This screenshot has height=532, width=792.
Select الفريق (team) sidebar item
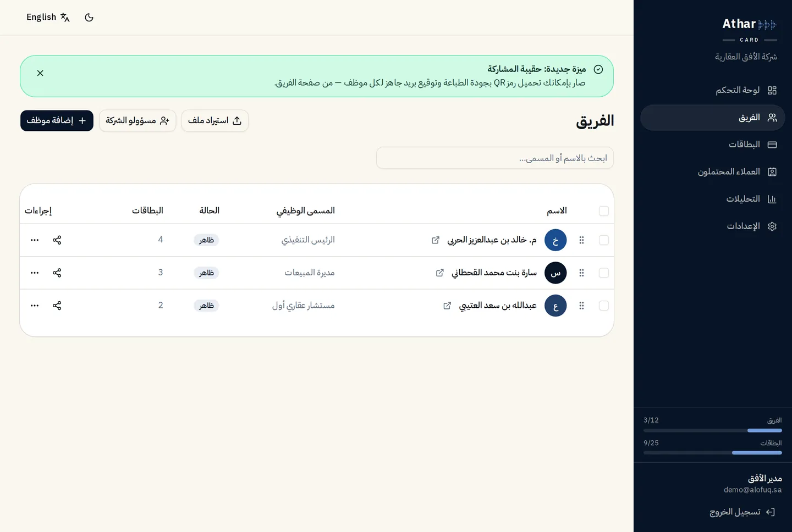click(x=713, y=118)
